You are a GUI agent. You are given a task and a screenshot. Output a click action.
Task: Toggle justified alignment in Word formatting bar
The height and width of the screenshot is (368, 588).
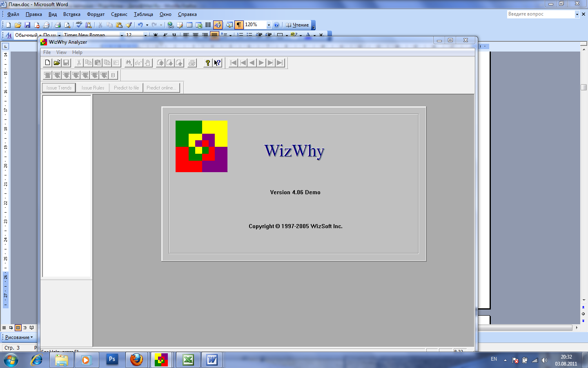coord(214,35)
